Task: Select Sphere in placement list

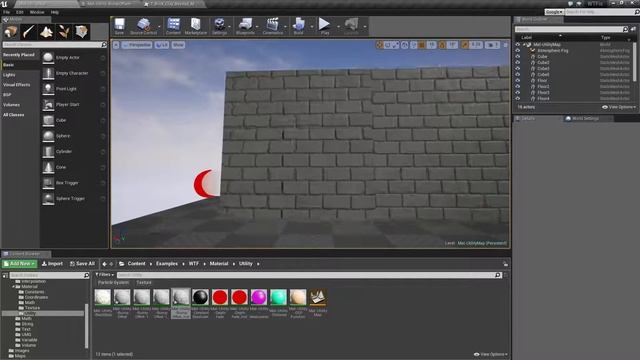Action: [74, 136]
